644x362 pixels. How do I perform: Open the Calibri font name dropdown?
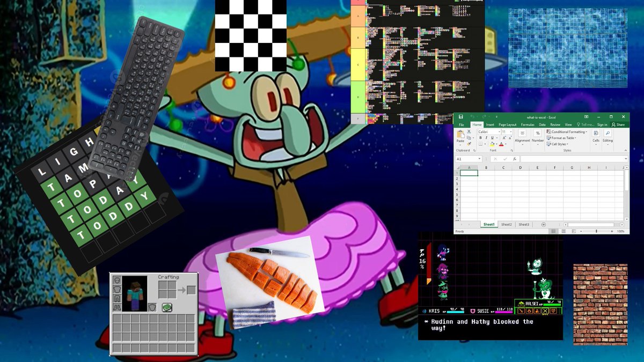pos(499,132)
